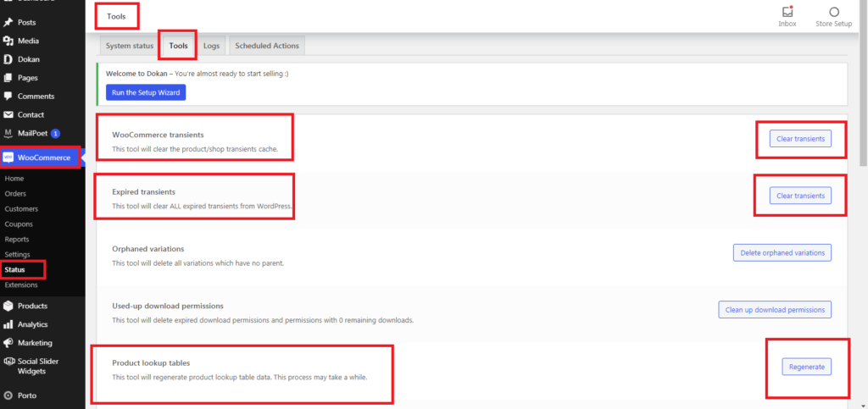Open Analytics via the bar chart icon
Image resolution: width=868 pixels, height=409 pixels.
tap(8, 324)
